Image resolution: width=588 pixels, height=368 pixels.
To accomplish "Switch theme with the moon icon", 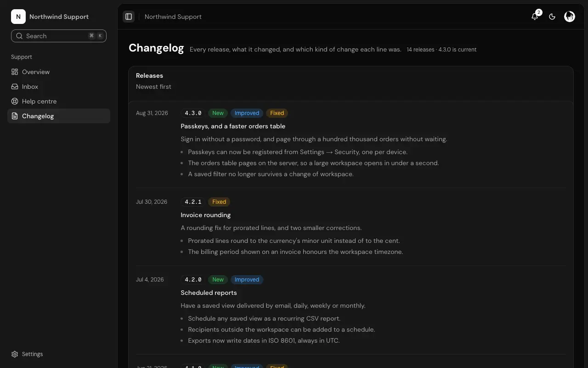I will pos(552,17).
